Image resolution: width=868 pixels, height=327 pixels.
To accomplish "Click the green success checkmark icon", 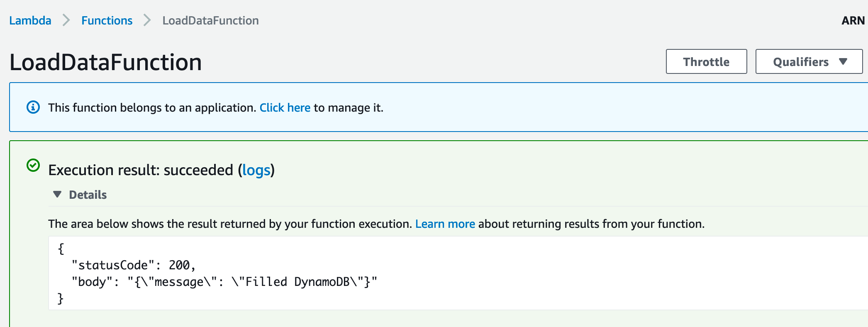I will click(x=33, y=166).
